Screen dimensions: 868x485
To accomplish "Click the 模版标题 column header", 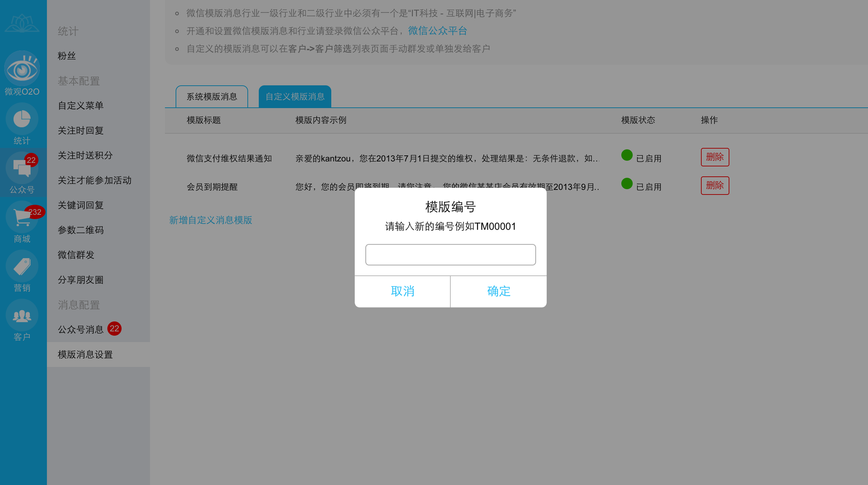I will tap(204, 120).
